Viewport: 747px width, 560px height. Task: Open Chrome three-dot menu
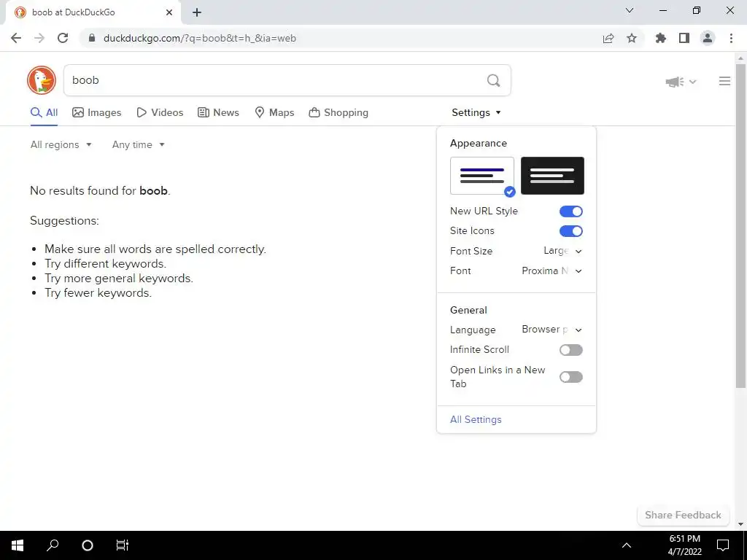point(731,38)
